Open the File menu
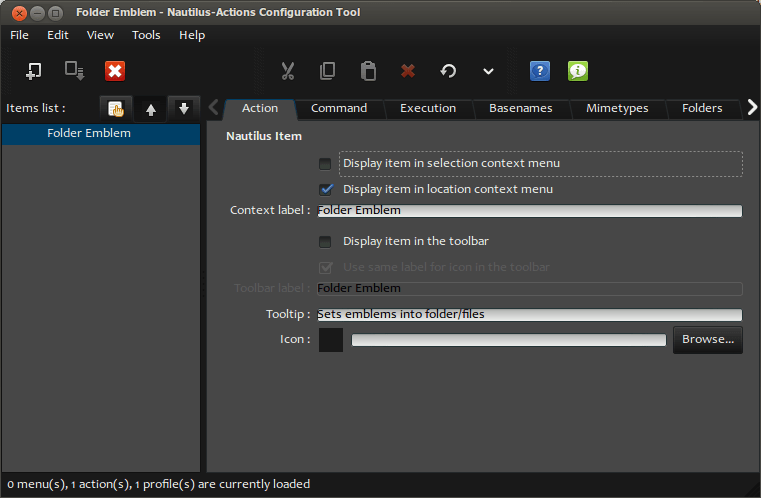Viewport: 761px width, 498px height. tap(19, 35)
